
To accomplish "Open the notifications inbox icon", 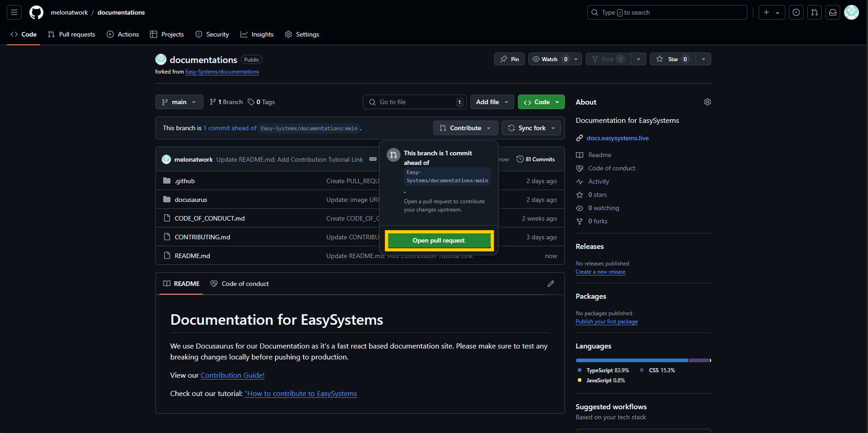I will click(x=832, y=12).
